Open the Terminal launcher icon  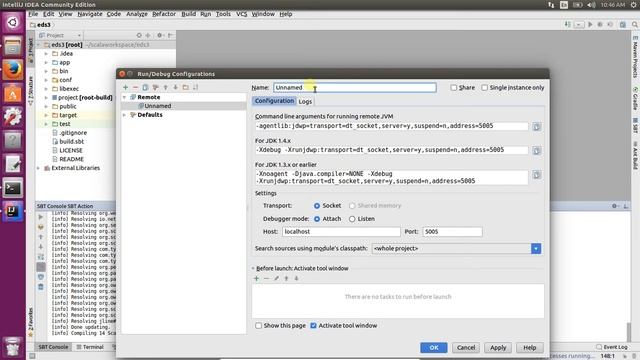[13, 188]
